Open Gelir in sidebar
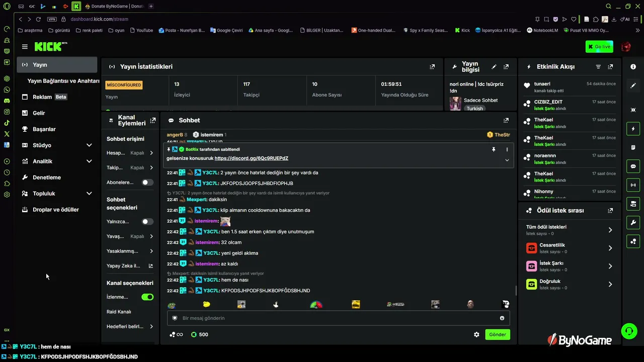Image resolution: width=644 pixels, height=362 pixels. pos(57,113)
